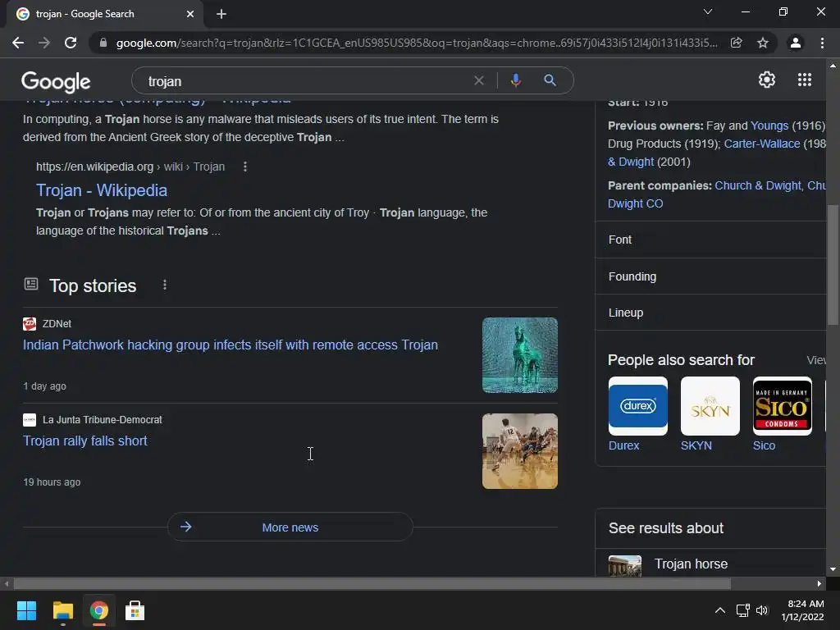840x630 pixels.
Task: Open Top stories options menu
Action: click(164, 285)
